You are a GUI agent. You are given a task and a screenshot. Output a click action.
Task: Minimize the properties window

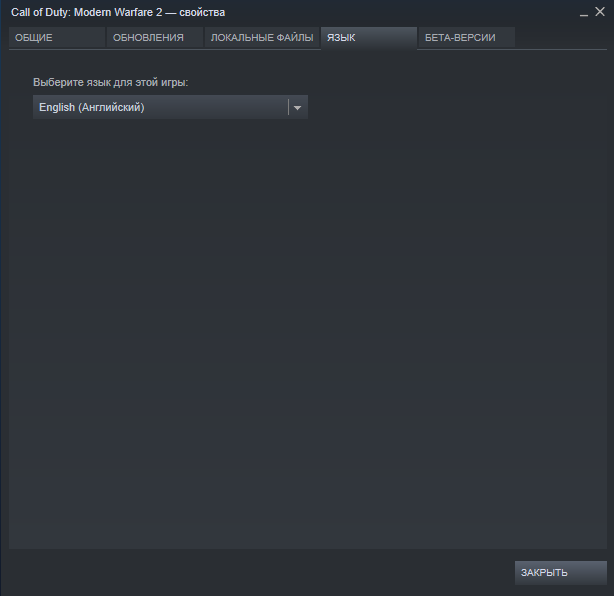[x=584, y=13]
